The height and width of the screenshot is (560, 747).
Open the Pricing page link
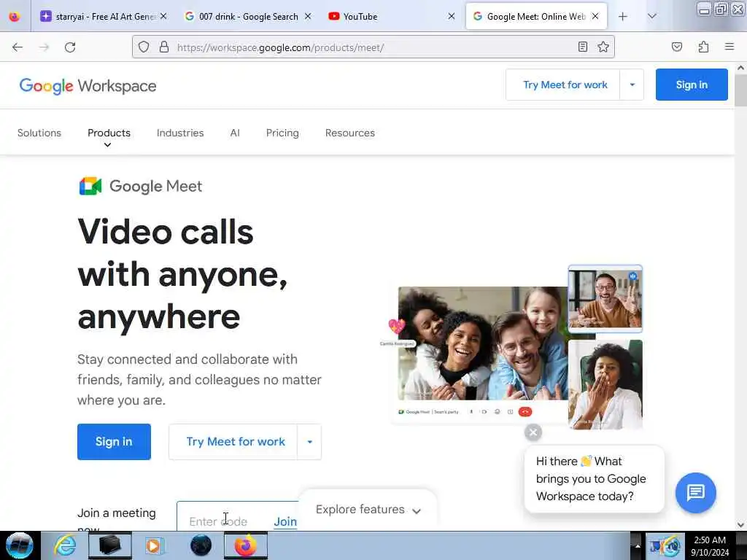282,133
